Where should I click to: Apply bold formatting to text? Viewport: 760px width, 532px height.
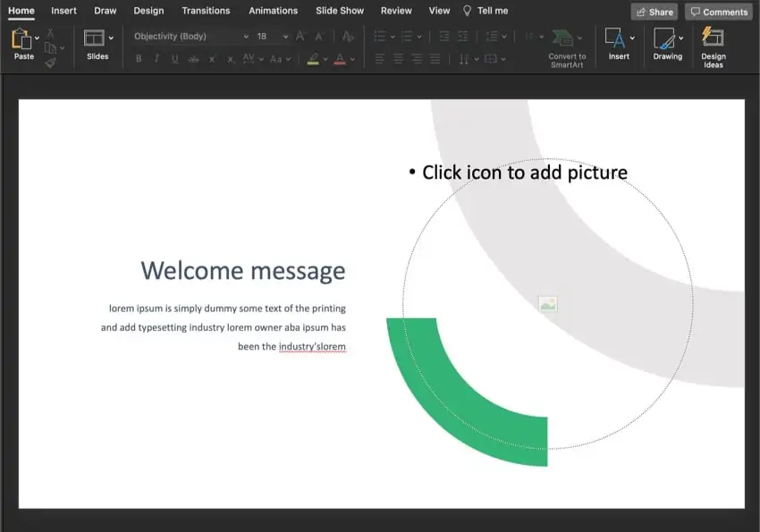139,57
